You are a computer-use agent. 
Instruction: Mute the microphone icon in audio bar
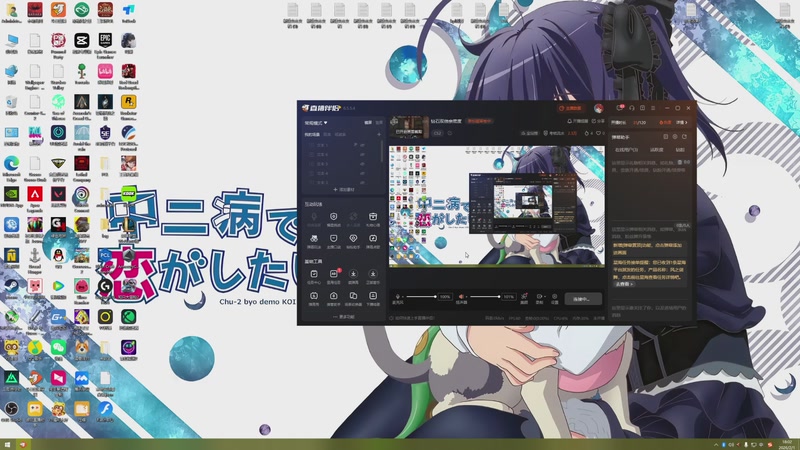click(397, 296)
